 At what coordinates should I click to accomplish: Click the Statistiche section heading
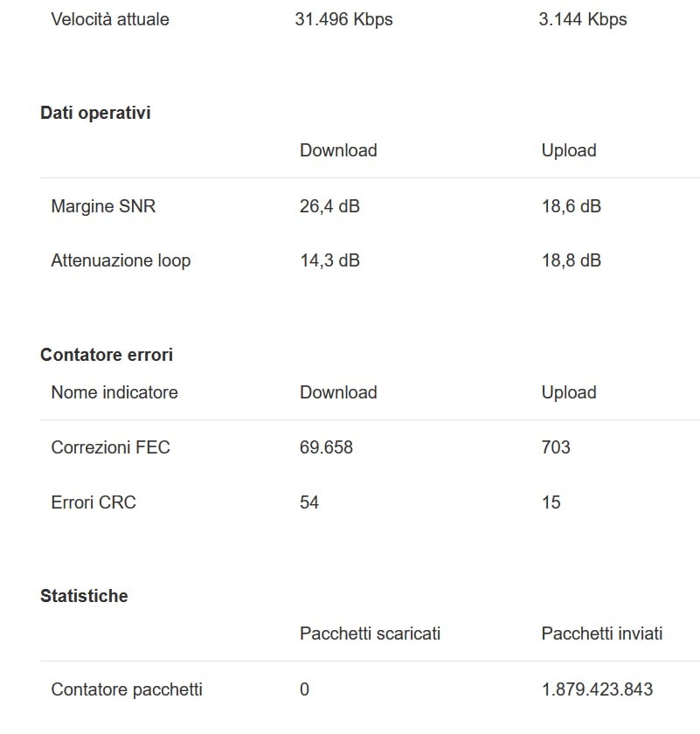coord(84,596)
